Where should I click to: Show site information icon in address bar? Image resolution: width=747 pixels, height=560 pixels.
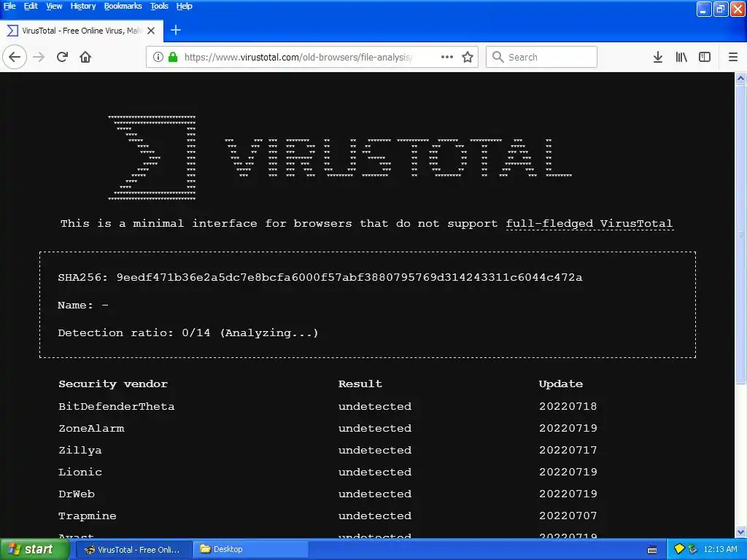(x=158, y=57)
